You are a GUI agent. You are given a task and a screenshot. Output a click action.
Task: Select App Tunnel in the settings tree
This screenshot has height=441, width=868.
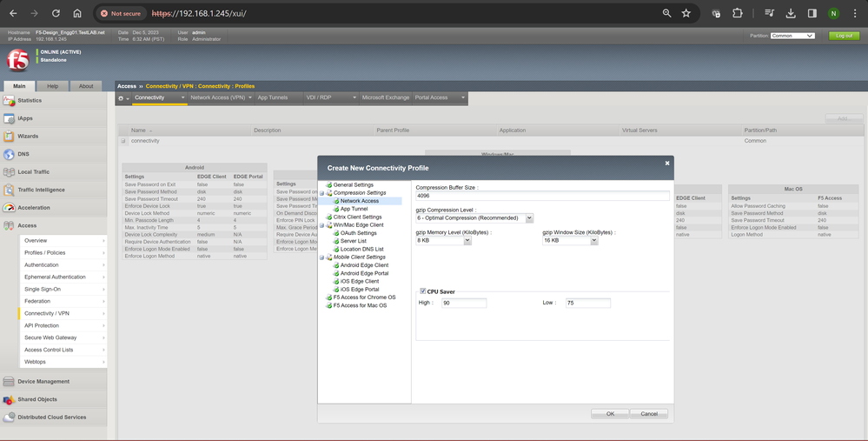click(x=352, y=209)
